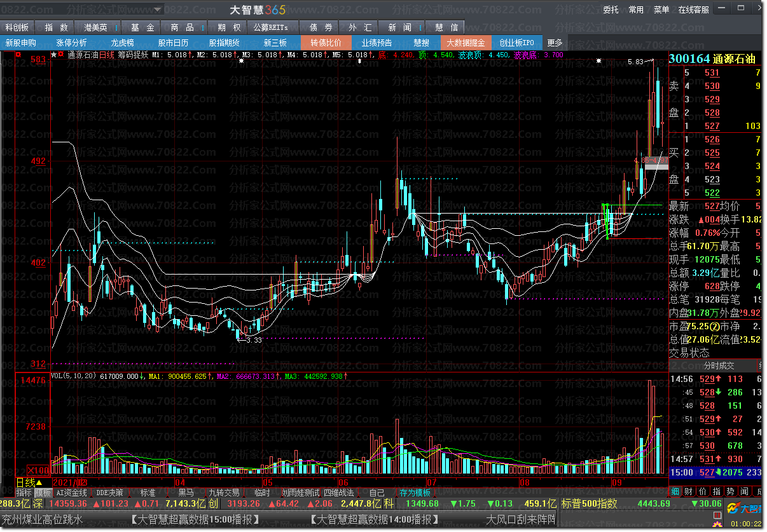Open the 慧搜 search button
The width and height of the screenshot is (767, 532).
point(421,43)
